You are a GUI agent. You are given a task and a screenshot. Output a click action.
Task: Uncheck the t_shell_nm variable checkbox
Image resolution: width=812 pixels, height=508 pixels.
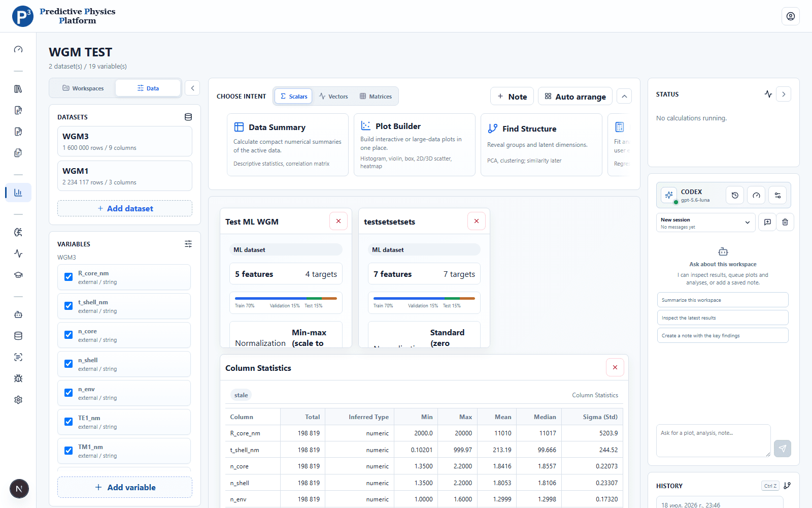pos(69,306)
